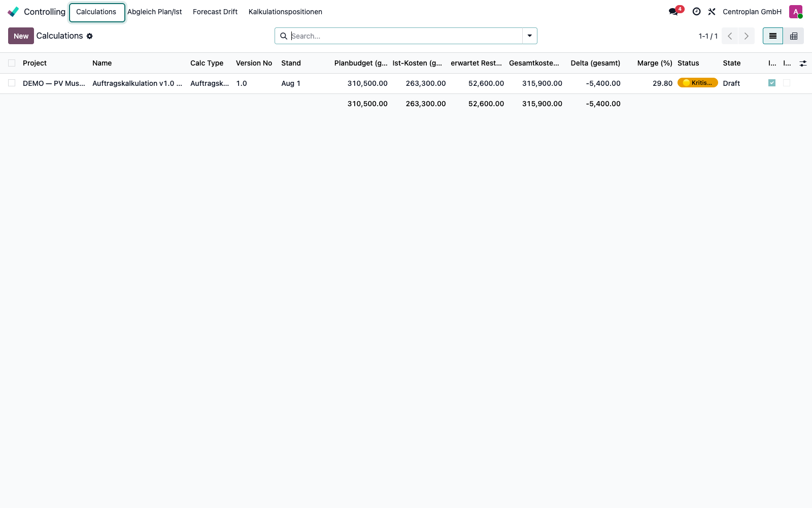Open the DEMO — PV Mus... project cell
The image size is (812, 508).
pos(54,83)
